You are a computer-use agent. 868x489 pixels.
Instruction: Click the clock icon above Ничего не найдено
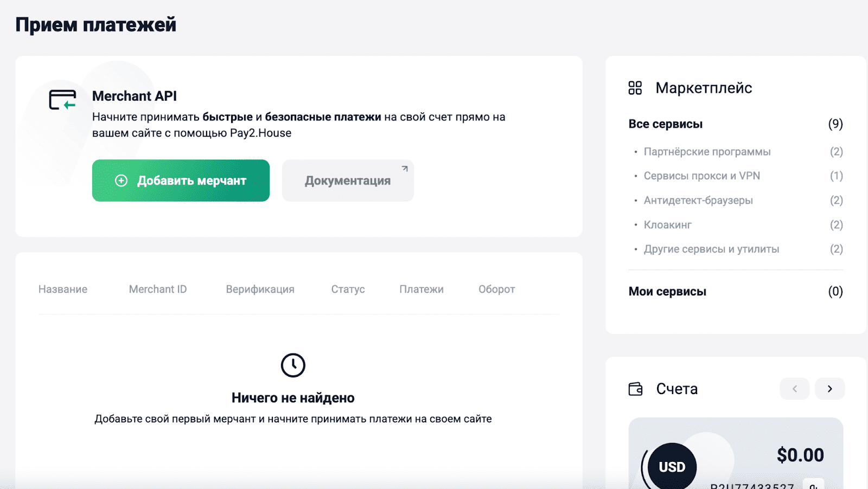point(293,365)
